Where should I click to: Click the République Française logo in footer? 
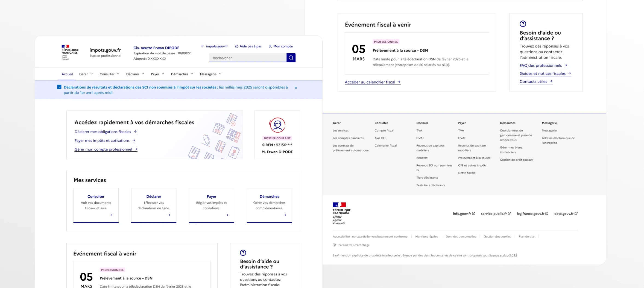341,213
